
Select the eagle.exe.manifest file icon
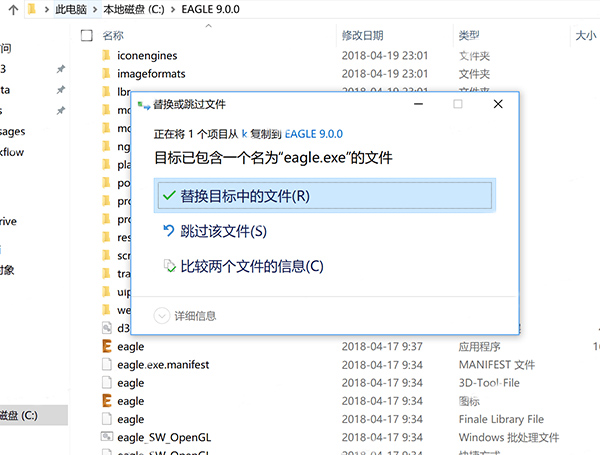click(x=107, y=364)
